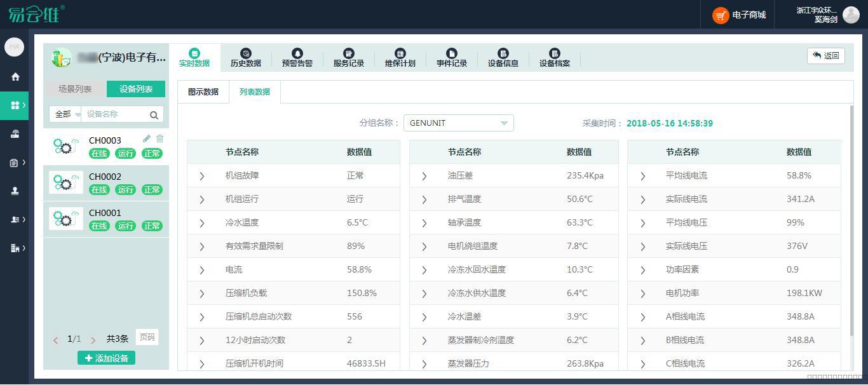This screenshot has height=385, width=868.
Task: Expand the 功率因素 row
Action: (643, 270)
